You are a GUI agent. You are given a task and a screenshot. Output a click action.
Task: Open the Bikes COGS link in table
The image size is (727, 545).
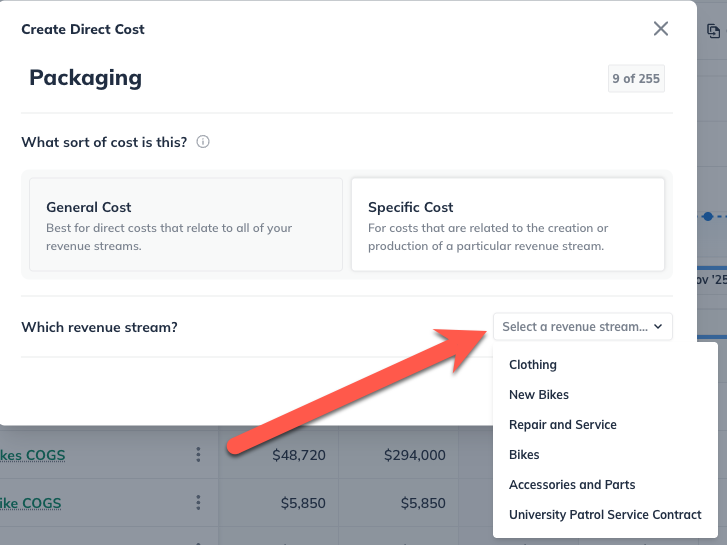pyautogui.click(x=32, y=455)
